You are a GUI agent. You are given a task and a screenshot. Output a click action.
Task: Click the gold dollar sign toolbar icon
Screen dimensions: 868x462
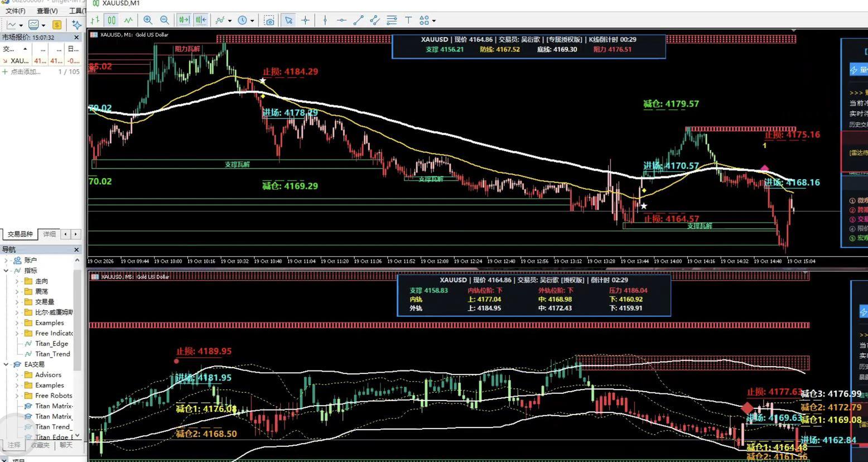[57, 25]
